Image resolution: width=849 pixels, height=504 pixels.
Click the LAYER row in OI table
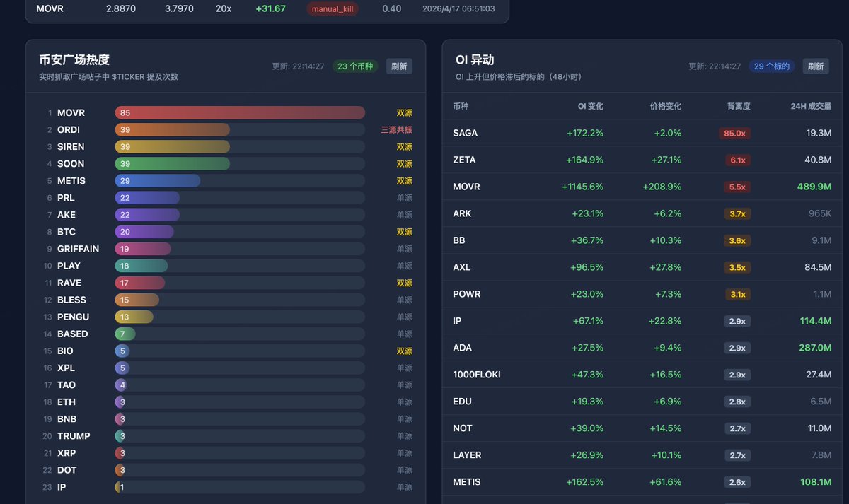[x=642, y=455]
